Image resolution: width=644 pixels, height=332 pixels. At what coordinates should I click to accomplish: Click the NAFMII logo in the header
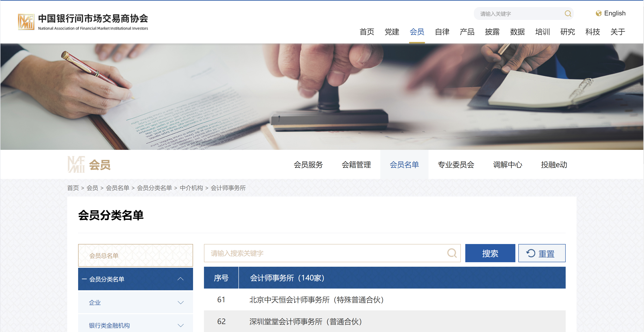click(x=26, y=22)
